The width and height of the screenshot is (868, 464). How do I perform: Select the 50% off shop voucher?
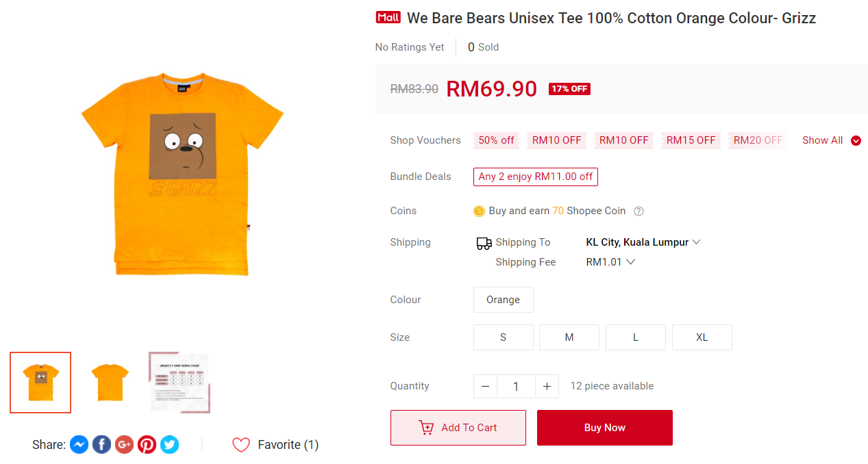[x=496, y=140]
